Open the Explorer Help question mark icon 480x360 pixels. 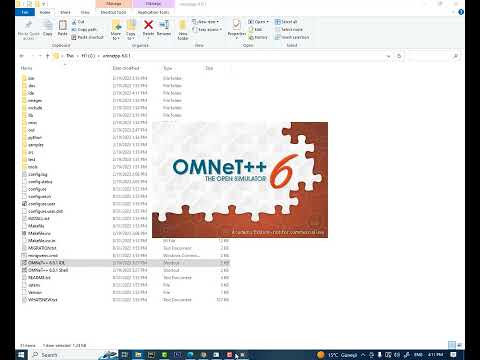[461, 12]
